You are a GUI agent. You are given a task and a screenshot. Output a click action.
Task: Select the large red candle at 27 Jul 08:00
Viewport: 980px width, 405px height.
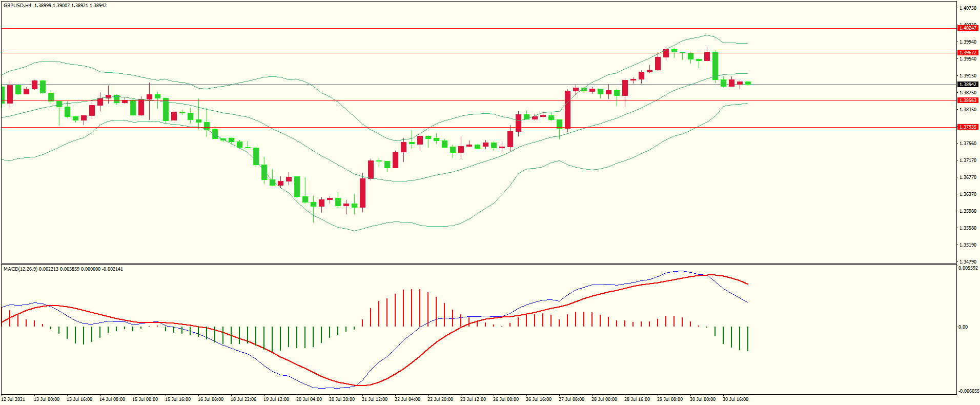coord(568,109)
